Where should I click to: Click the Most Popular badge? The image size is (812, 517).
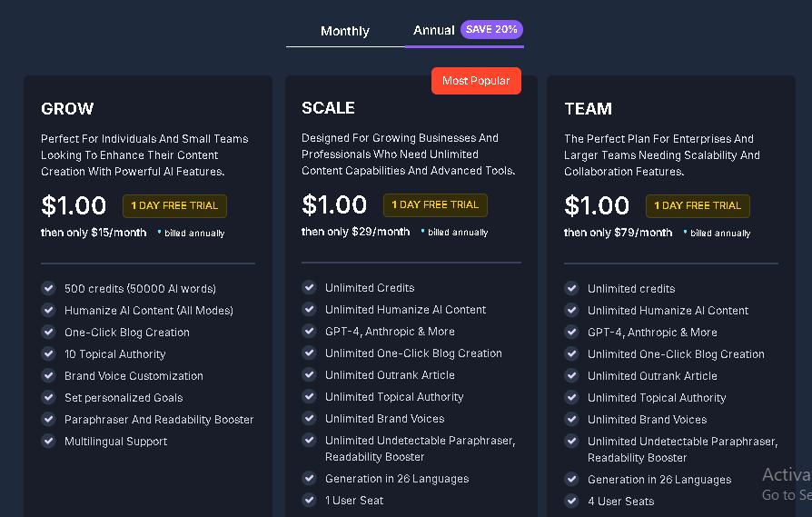(476, 81)
